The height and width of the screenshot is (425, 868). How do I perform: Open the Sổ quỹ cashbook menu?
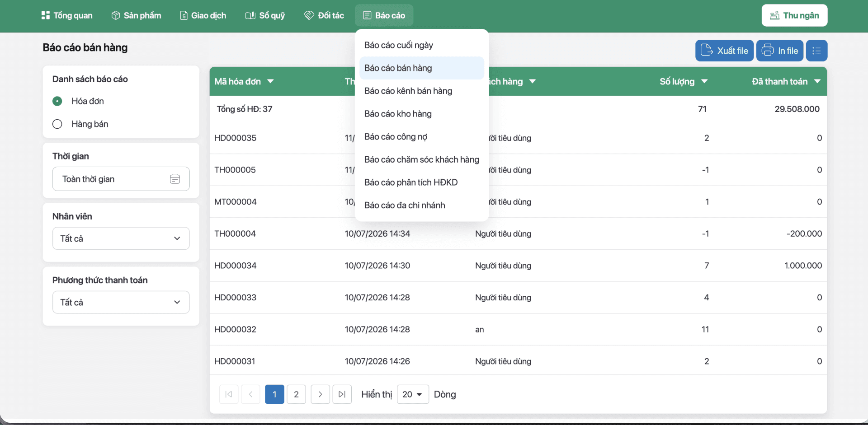(x=265, y=15)
